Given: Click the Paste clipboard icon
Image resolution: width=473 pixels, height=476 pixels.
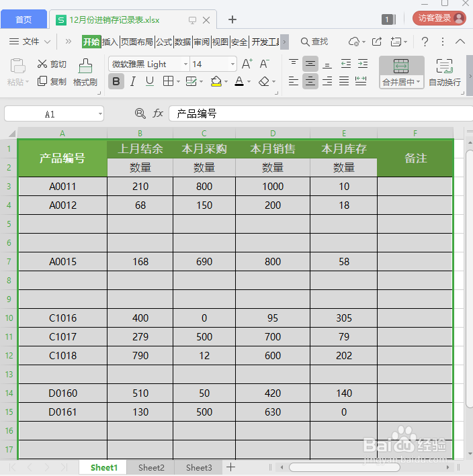Looking at the screenshot, I should tap(17, 66).
